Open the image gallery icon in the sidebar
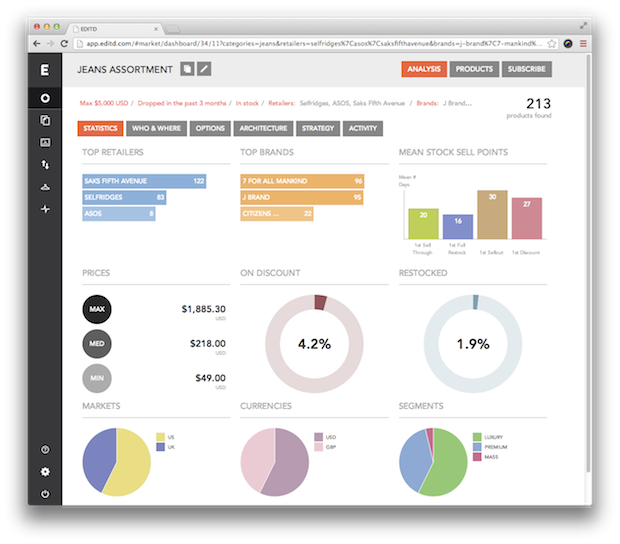The height and width of the screenshot is (544, 620). point(45,142)
